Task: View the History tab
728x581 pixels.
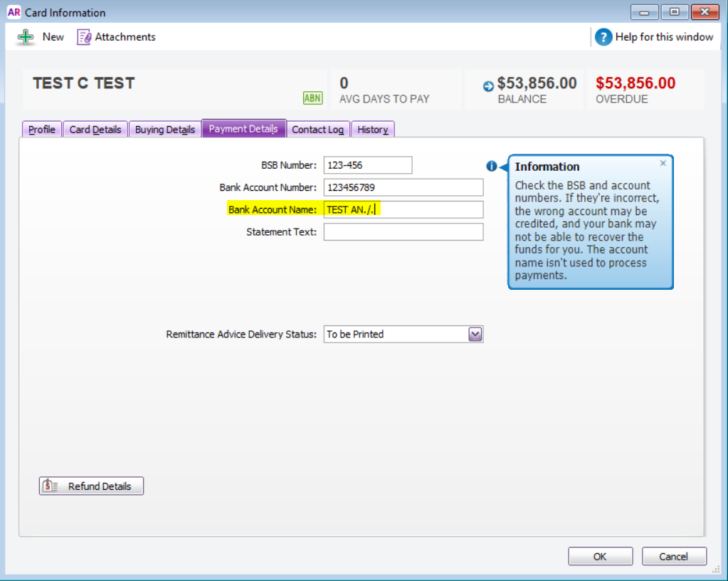Action: pos(373,130)
